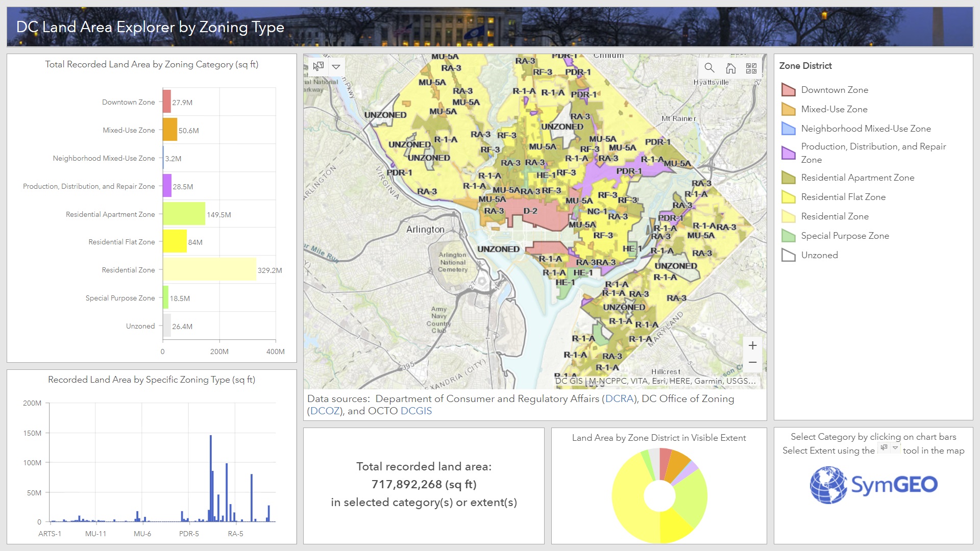Select the Mixed-Use Zone orange bar

click(170, 130)
